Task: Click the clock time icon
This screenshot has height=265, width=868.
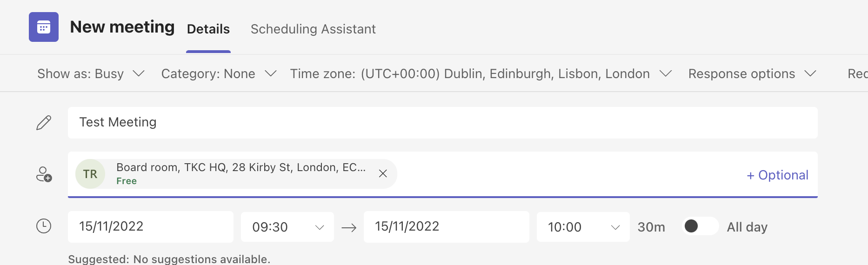Action: (44, 226)
